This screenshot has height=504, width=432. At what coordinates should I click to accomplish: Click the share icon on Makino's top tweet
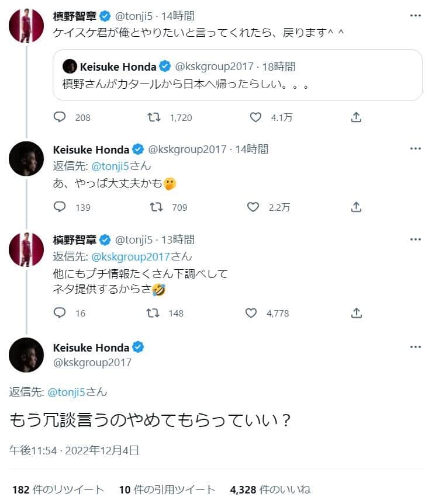pos(355,117)
